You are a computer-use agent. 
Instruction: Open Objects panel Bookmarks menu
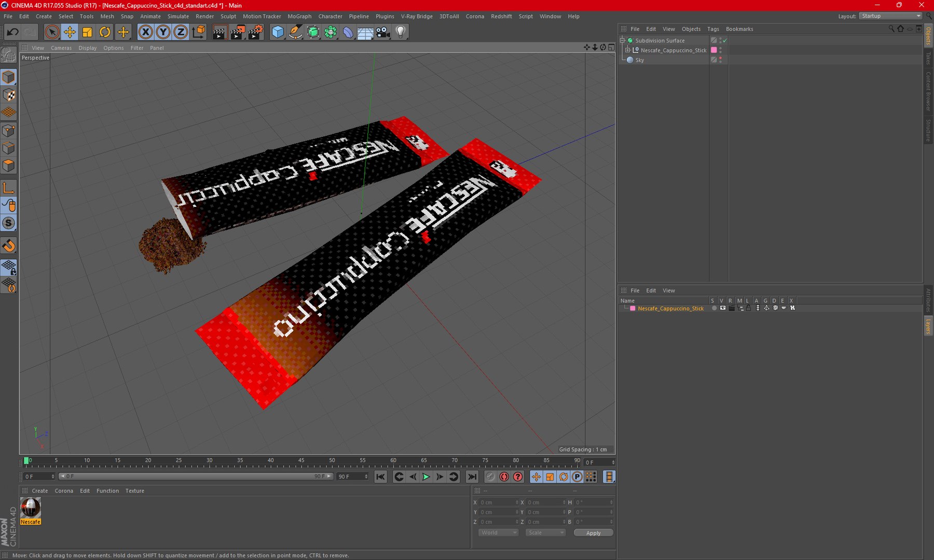(739, 29)
